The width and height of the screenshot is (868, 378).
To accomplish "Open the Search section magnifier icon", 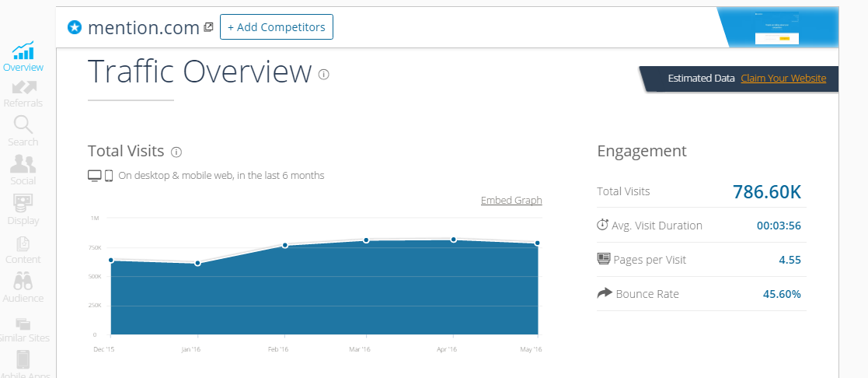I will (23, 124).
